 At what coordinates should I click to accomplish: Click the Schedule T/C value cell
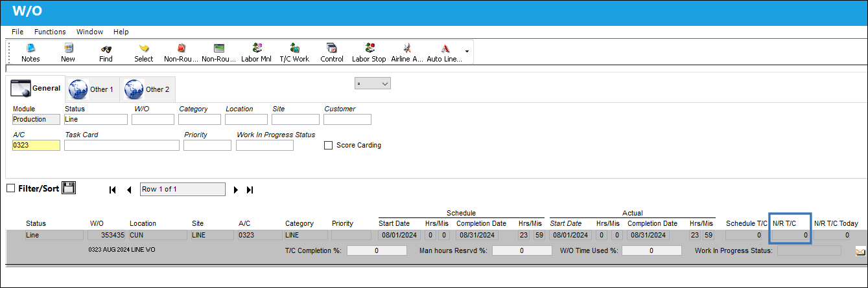point(744,236)
